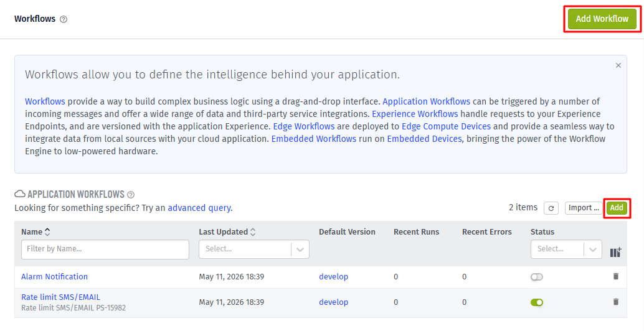Screen dimensions: 644x331
Task: Click the Import ... button
Action: click(x=584, y=208)
